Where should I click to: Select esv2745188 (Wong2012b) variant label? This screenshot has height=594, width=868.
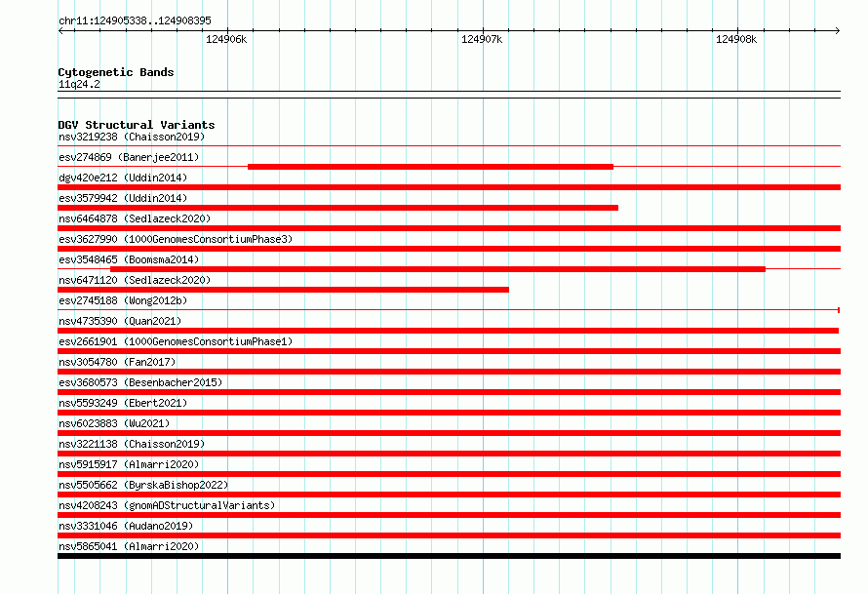click(x=123, y=300)
